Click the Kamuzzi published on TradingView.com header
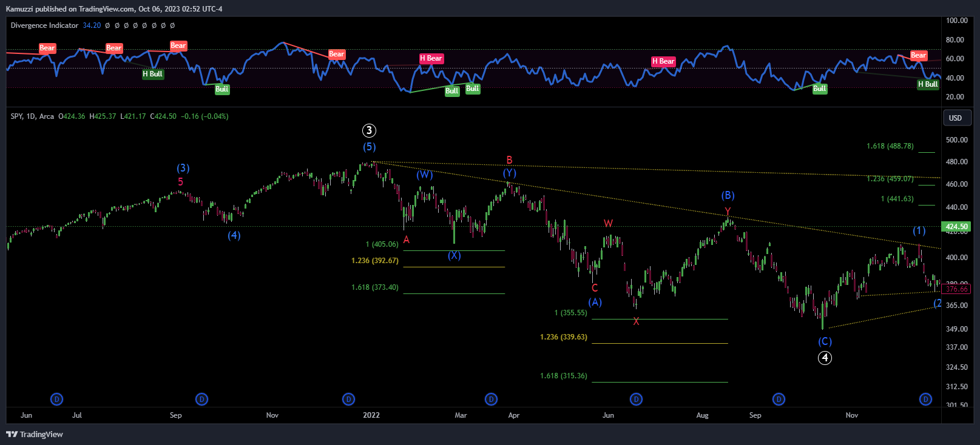This screenshot has width=980, height=445. 114,8
